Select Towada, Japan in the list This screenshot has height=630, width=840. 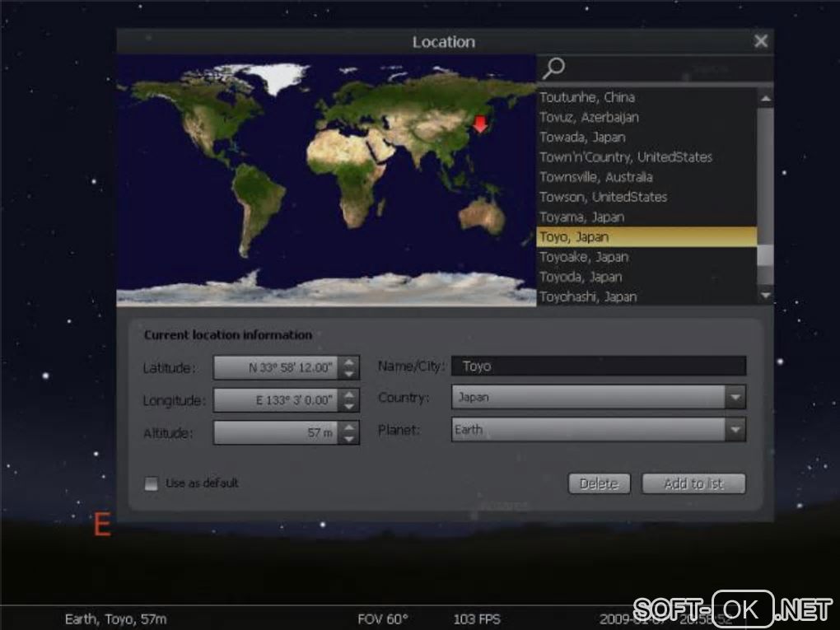646,138
